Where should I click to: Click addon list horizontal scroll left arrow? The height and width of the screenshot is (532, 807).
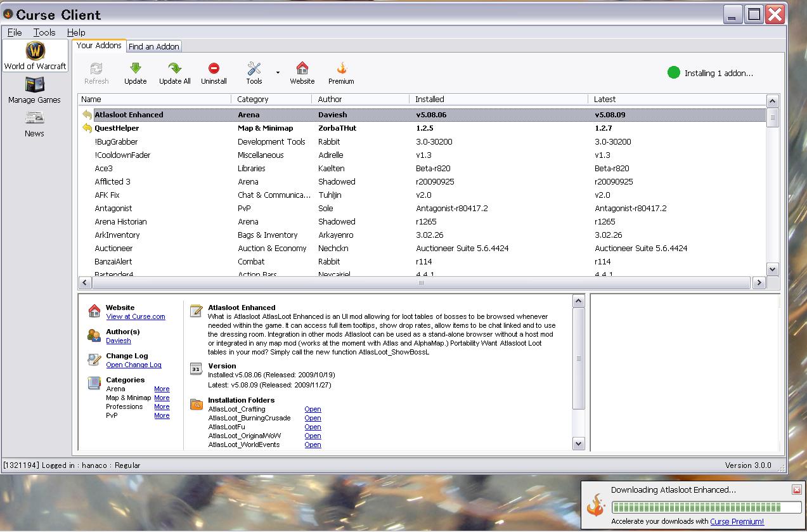point(85,283)
